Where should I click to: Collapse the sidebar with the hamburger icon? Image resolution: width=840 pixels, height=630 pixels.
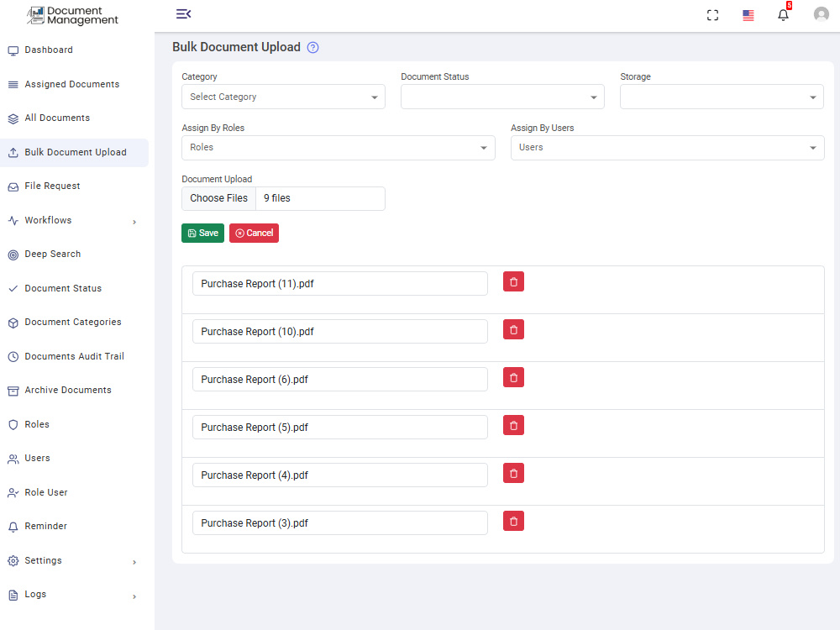(x=184, y=14)
